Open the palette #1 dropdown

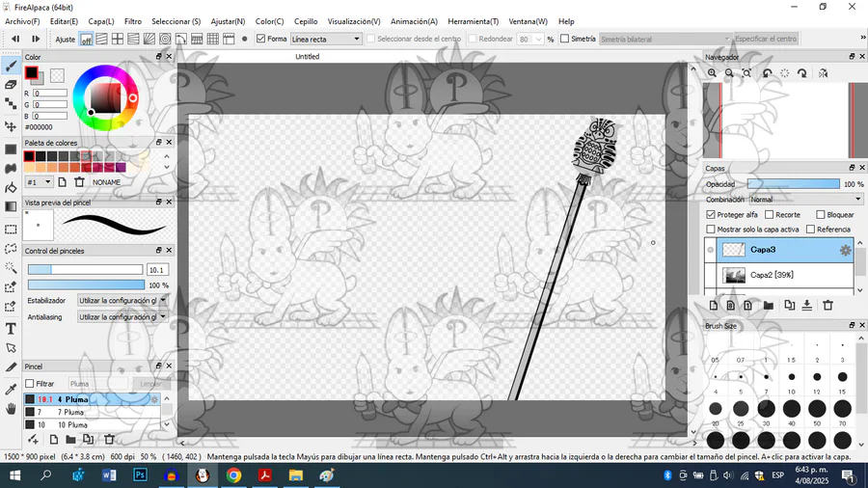click(39, 182)
